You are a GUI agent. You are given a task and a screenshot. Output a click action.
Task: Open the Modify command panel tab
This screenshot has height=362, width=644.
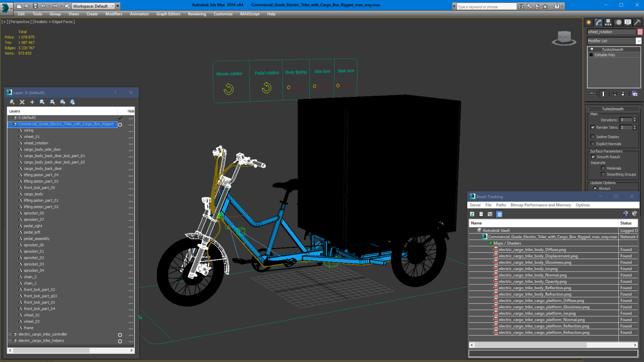[x=599, y=23]
